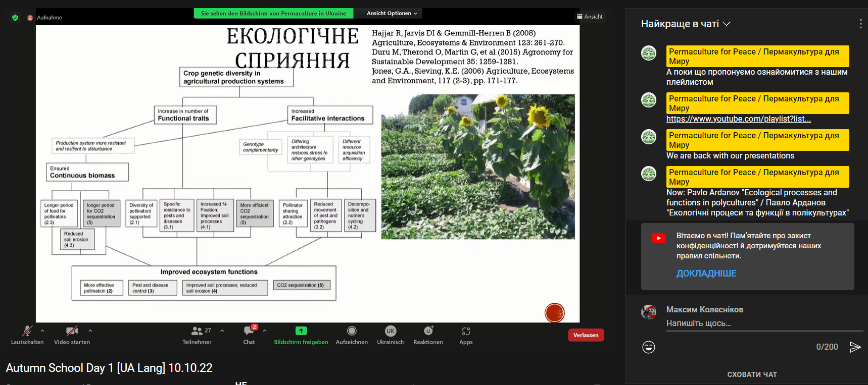868x385 pixels.
Task: Click the 'Functional traits' diagram box
Action: point(185,115)
